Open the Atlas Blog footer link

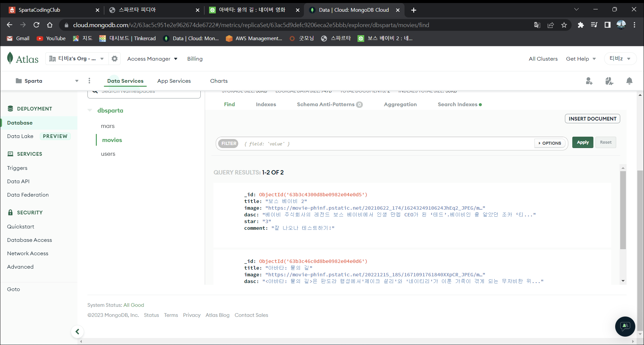coord(217,315)
